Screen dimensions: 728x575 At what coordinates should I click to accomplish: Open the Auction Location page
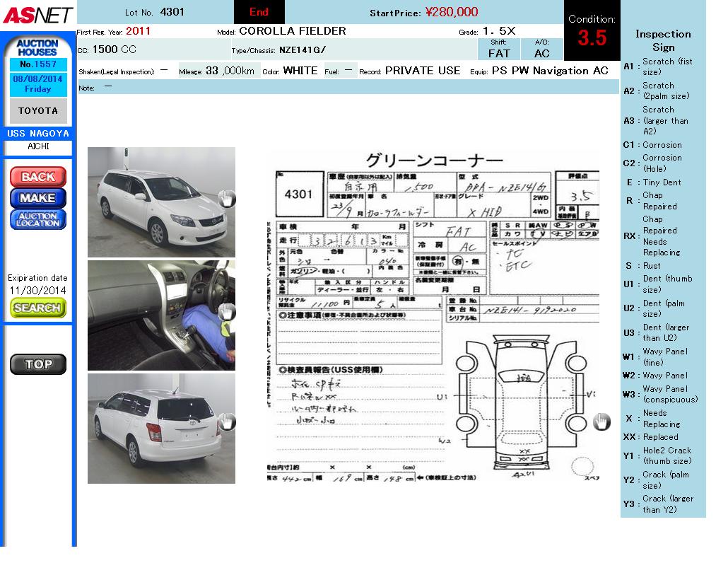coord(38,219)
